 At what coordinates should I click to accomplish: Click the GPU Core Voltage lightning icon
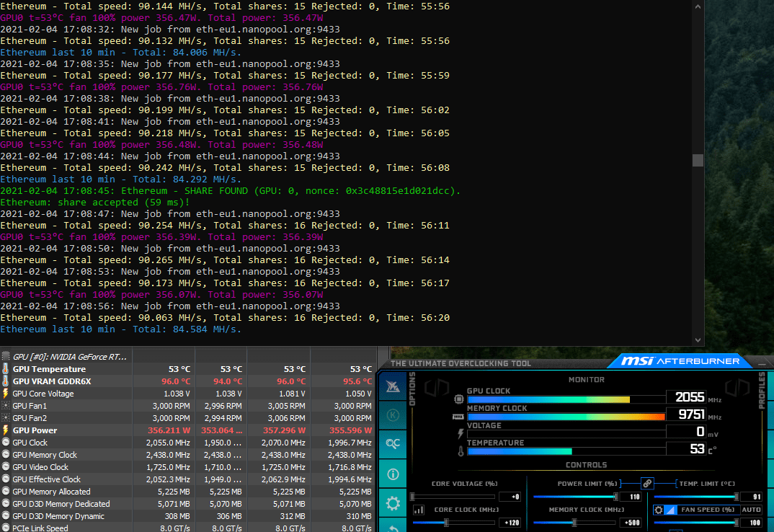[x=6, y=394]
